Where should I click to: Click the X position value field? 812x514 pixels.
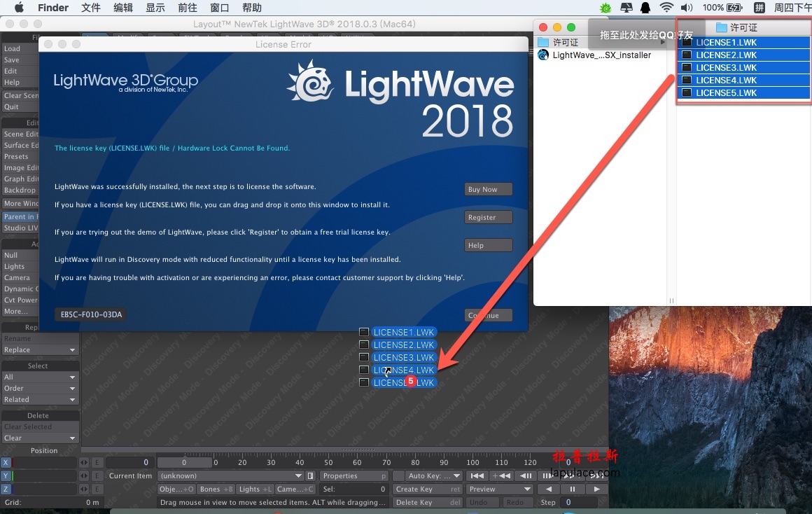[x=45, y=462]
